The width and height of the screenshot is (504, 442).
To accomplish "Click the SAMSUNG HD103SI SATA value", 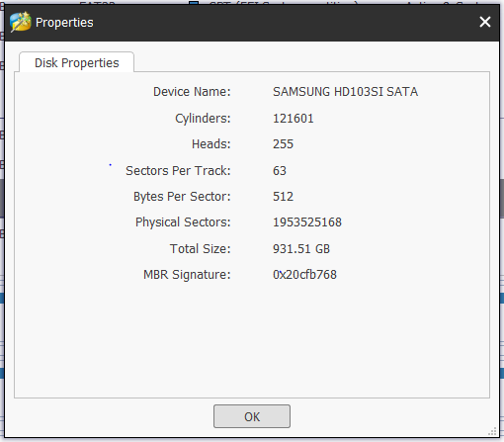I will 345,92.
